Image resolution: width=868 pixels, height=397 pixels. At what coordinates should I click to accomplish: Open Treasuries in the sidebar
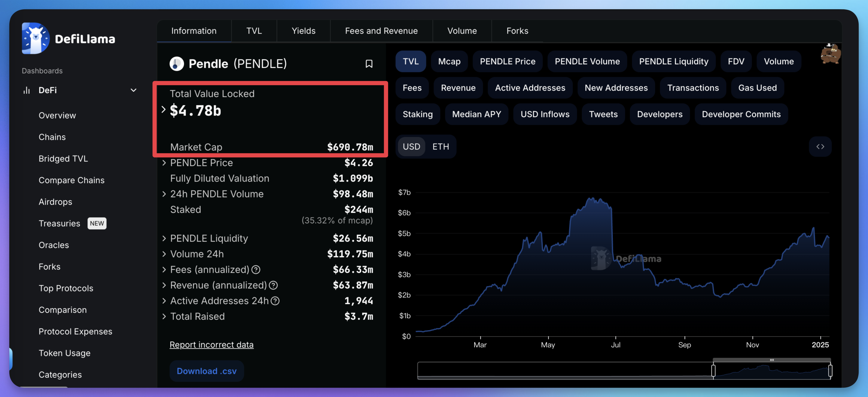(59, 223)
